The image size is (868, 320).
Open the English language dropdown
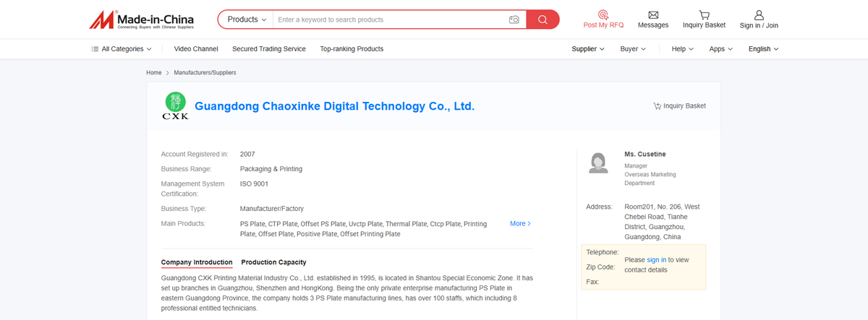coord(763,49)
